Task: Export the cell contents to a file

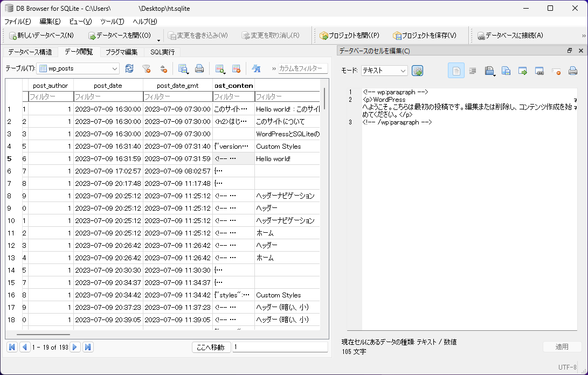Action: [x=506, y=70]
